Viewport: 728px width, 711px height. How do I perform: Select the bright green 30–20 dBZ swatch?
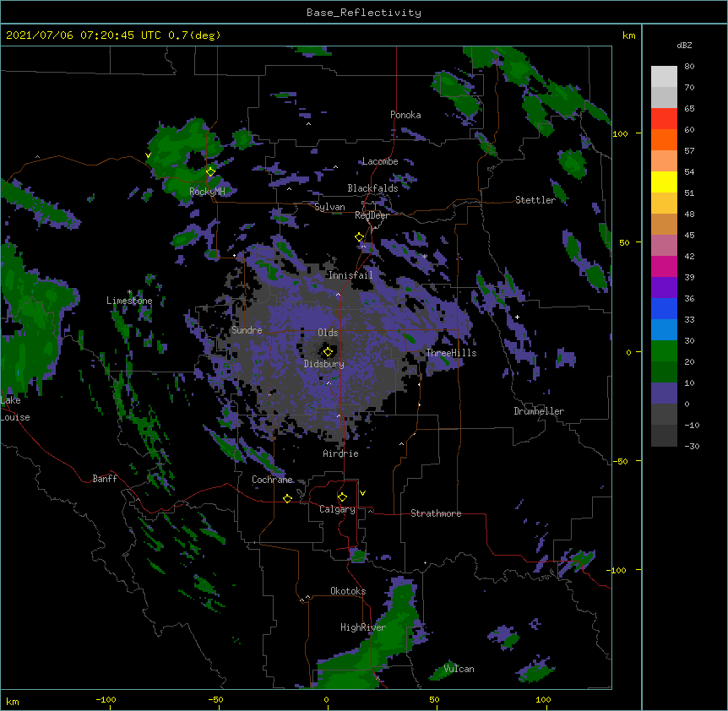tap(664, 351)
